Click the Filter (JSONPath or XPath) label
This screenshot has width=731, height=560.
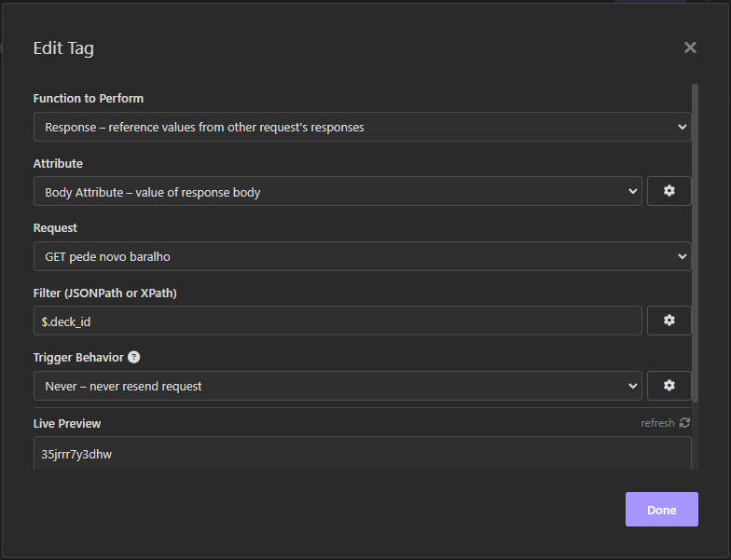[x=104, y=294]
